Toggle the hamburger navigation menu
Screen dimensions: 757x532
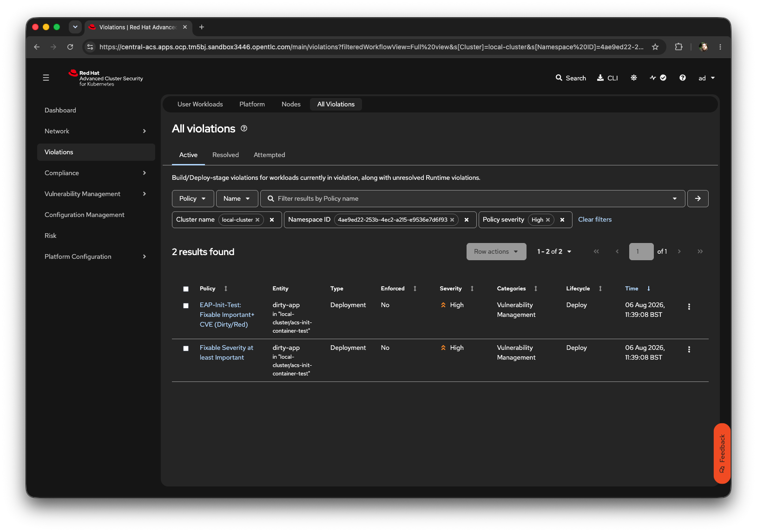point(46,78)
